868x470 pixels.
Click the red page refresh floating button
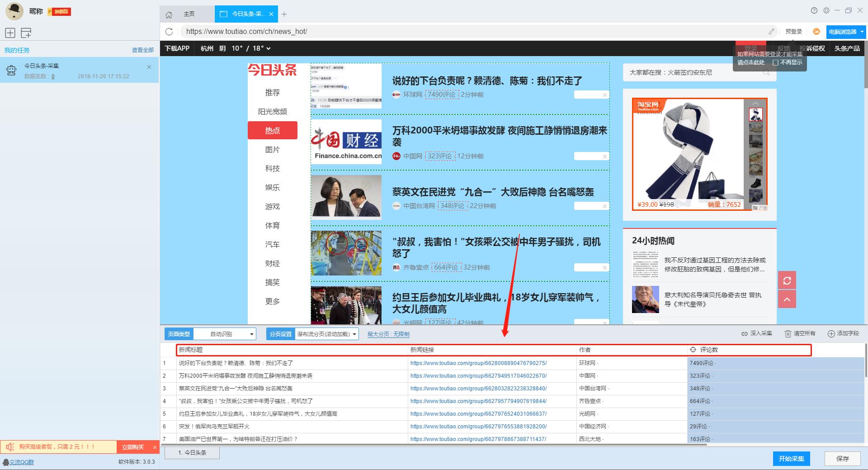click(x=787, y=280)
